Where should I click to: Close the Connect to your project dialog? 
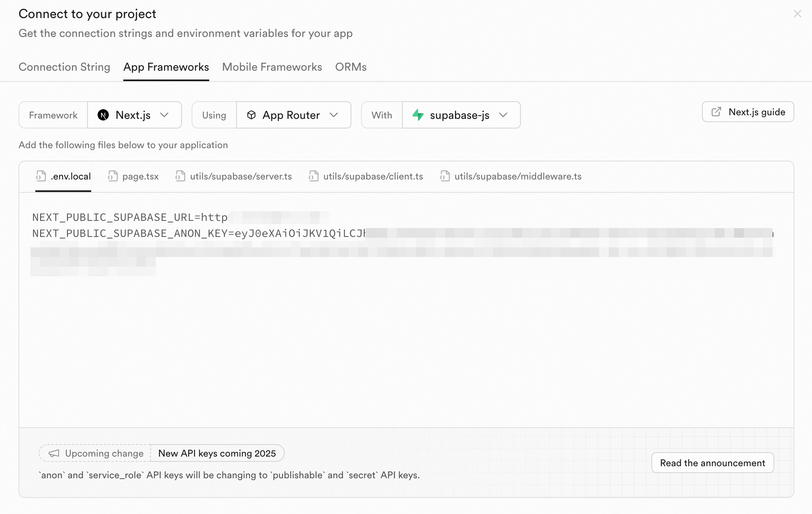point(797,14)
